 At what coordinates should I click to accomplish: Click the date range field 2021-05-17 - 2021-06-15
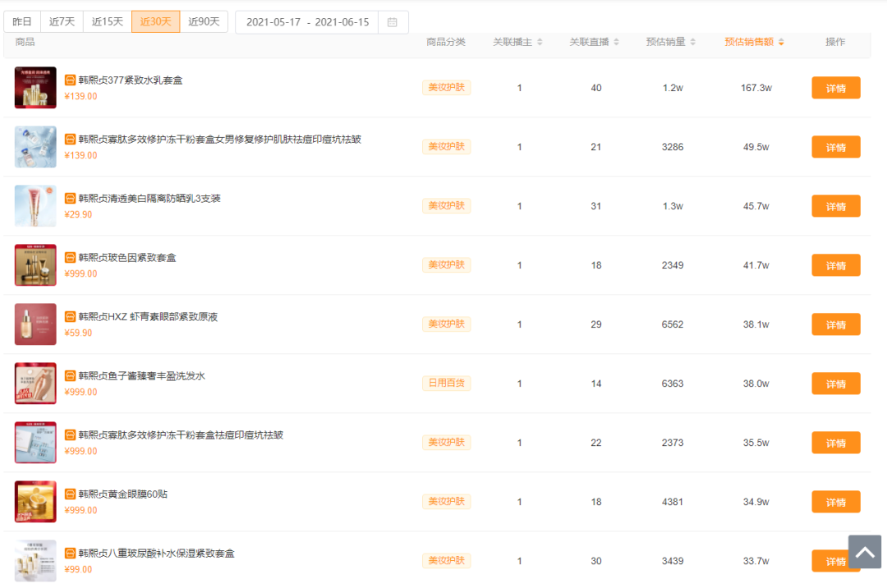pos(307,22)
